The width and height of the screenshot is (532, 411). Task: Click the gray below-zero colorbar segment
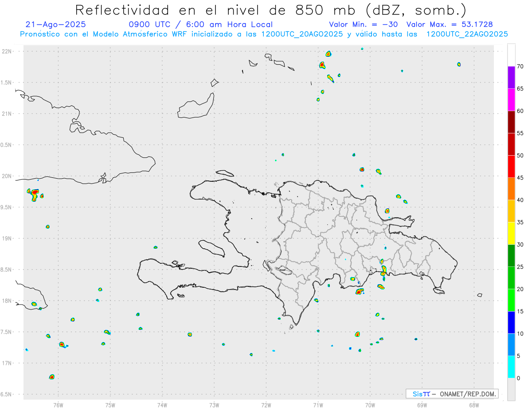511,389
